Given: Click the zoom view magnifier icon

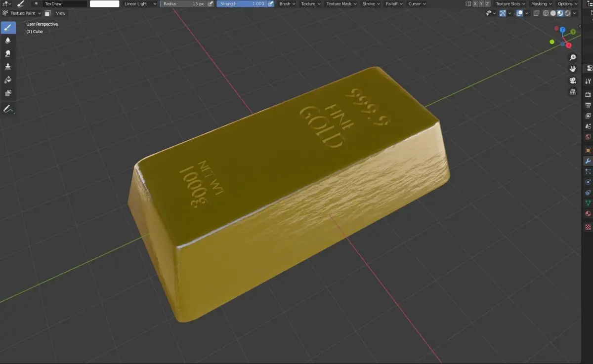Looking at the screenshot, I should pos(573,58).
